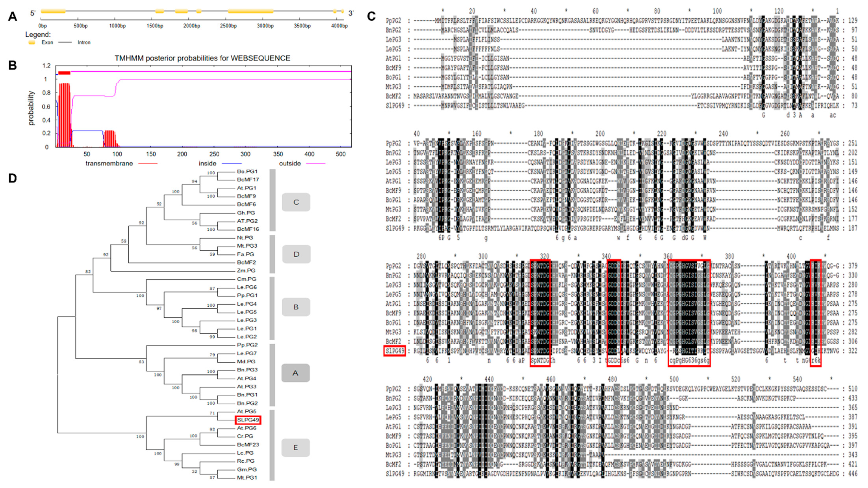Click the red transmembrane legend line
The width and height of the screenshot is (868, 488).
[x=148, y=164]
